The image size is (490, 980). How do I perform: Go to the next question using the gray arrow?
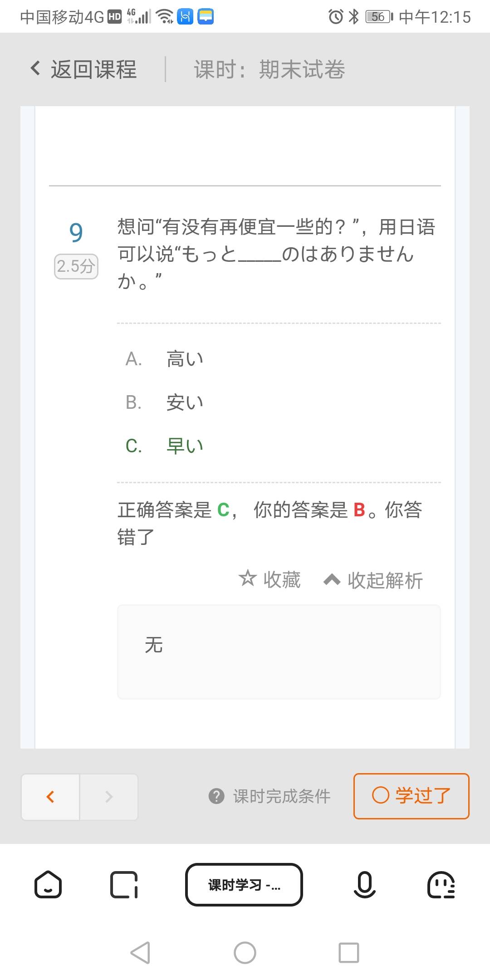tap(109, 797)
